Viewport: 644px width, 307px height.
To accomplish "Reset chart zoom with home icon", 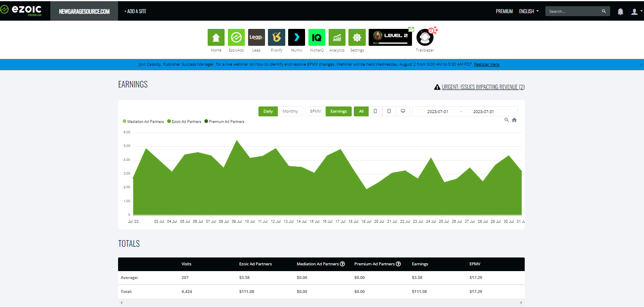I will click(514, 120).
